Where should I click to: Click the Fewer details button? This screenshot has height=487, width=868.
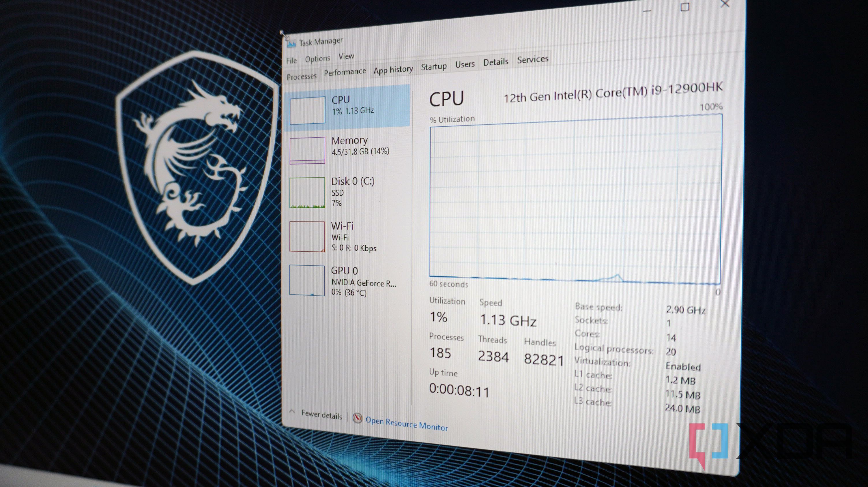(321, 414)
